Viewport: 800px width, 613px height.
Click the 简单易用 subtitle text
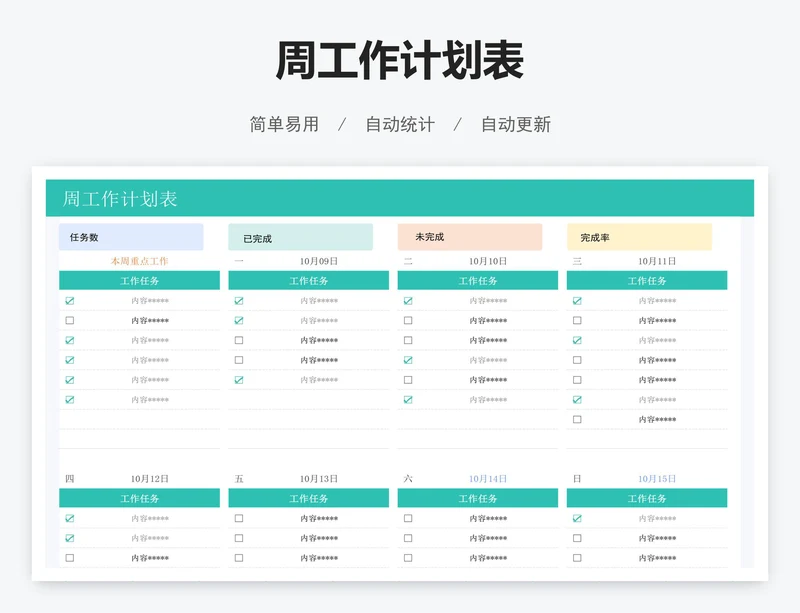(284, 124)
